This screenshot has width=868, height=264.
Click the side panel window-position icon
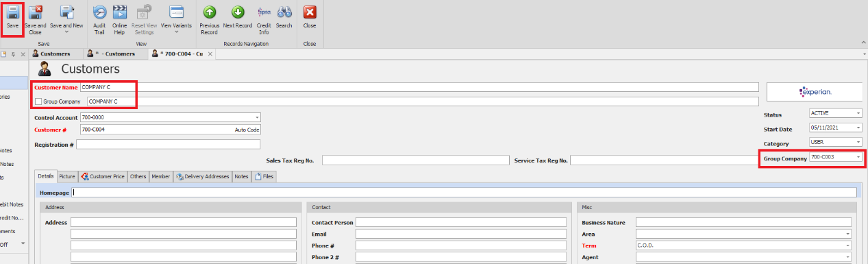3,53
